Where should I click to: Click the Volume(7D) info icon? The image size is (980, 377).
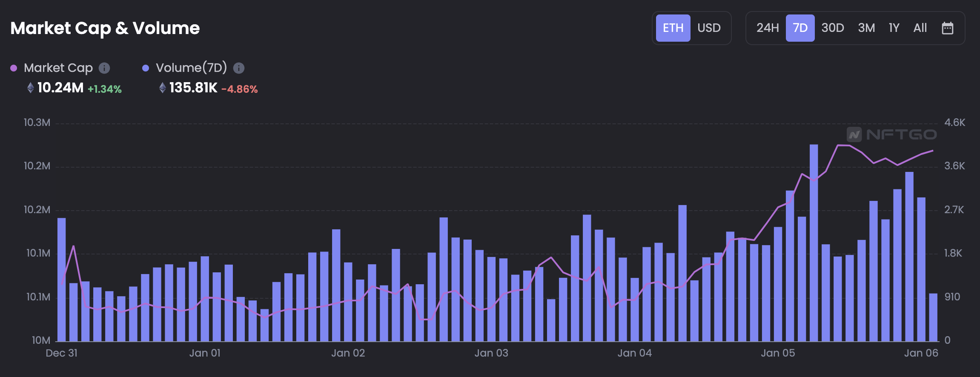[239, 68]
